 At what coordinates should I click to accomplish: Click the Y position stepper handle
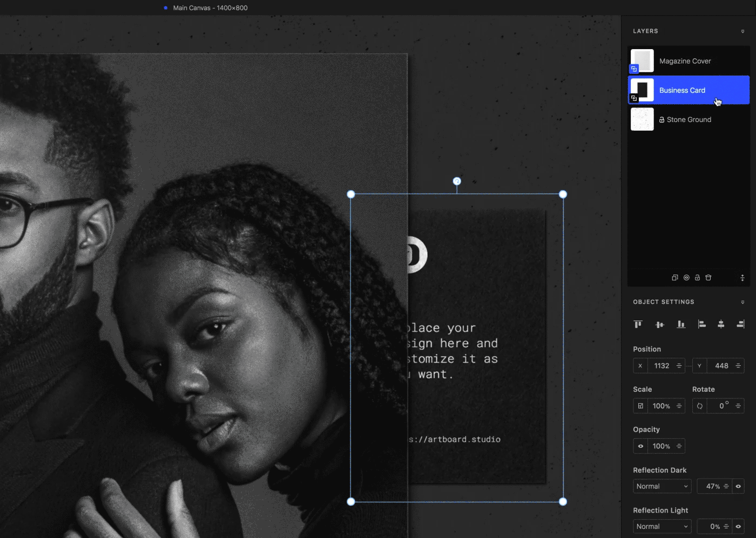pos(738,366)
